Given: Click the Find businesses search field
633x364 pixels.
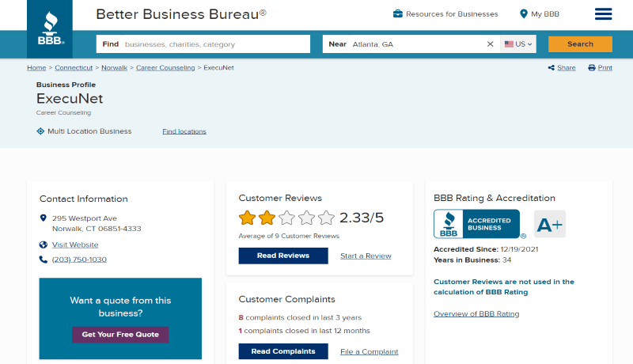Looking at the screenshot, I should coord(203,44).
